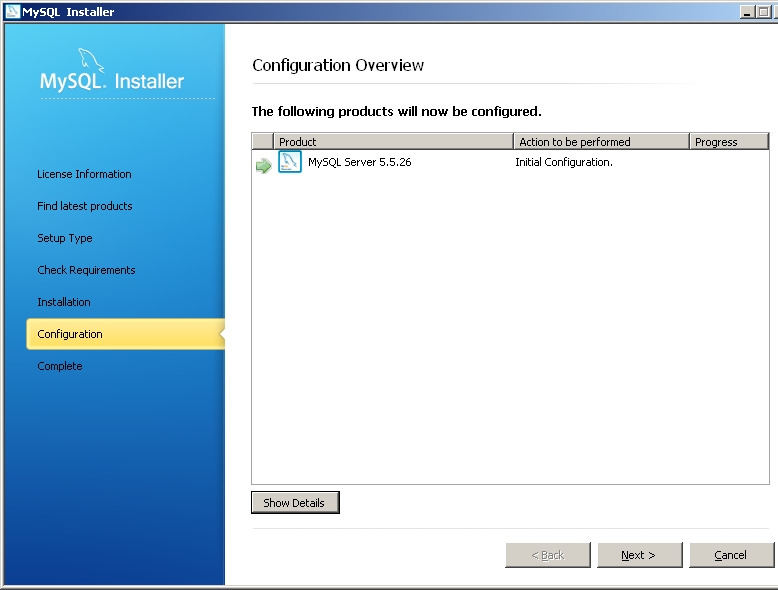Click the Show Details button
This screenshot has height=590, width=778.
click(295, 503)
